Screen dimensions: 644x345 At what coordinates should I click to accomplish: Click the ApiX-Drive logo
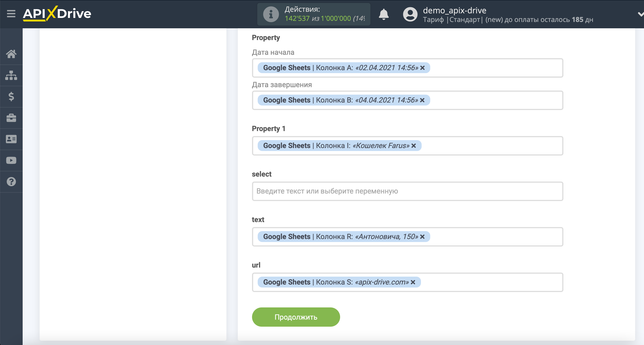click(57, 14)
